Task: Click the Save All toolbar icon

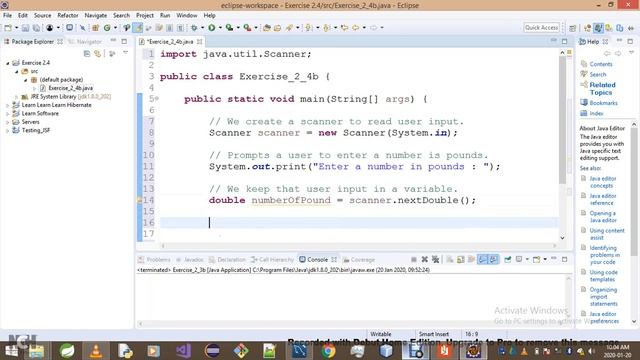Action: coord(36,28)
